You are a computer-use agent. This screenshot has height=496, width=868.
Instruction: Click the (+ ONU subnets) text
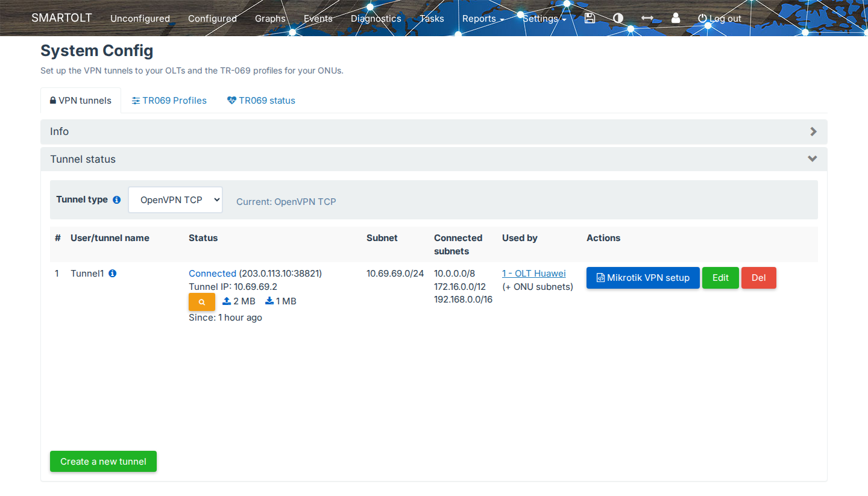coord(538,287)
